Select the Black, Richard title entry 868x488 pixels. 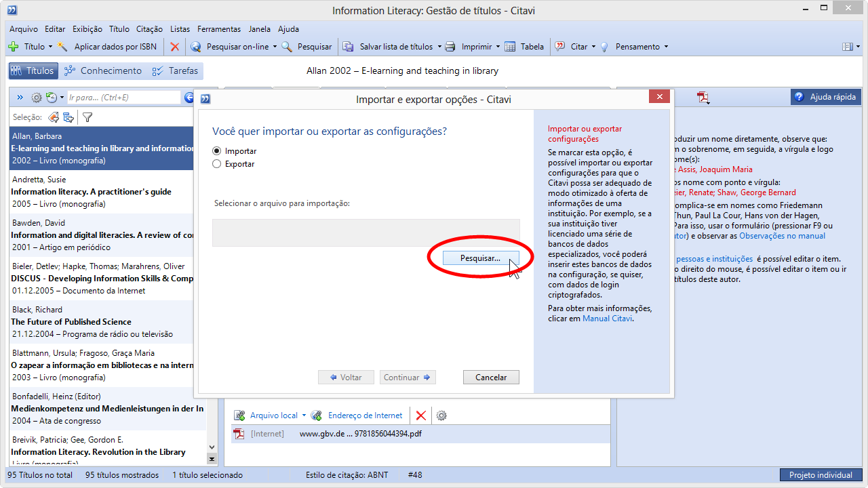(x=108, y=322)
